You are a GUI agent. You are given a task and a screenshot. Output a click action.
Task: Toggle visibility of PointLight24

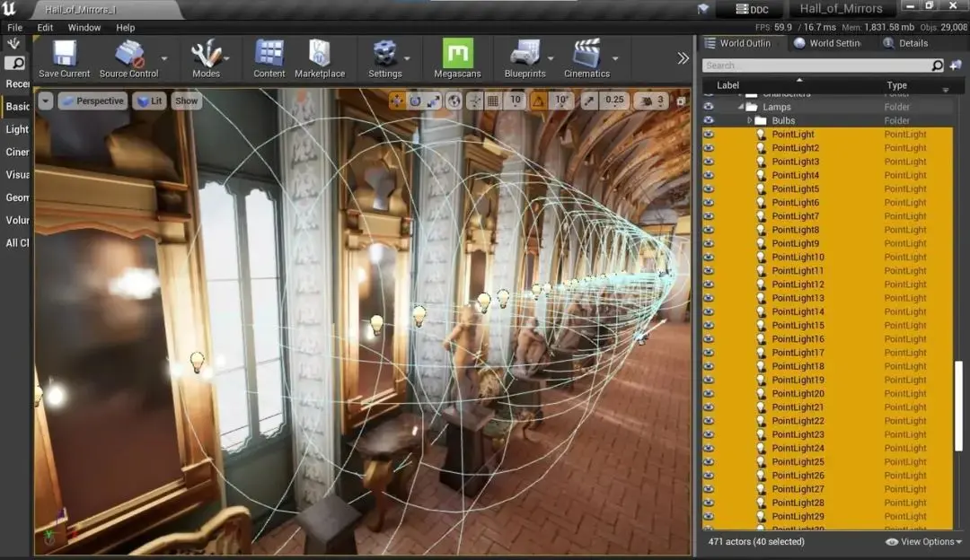709,448
